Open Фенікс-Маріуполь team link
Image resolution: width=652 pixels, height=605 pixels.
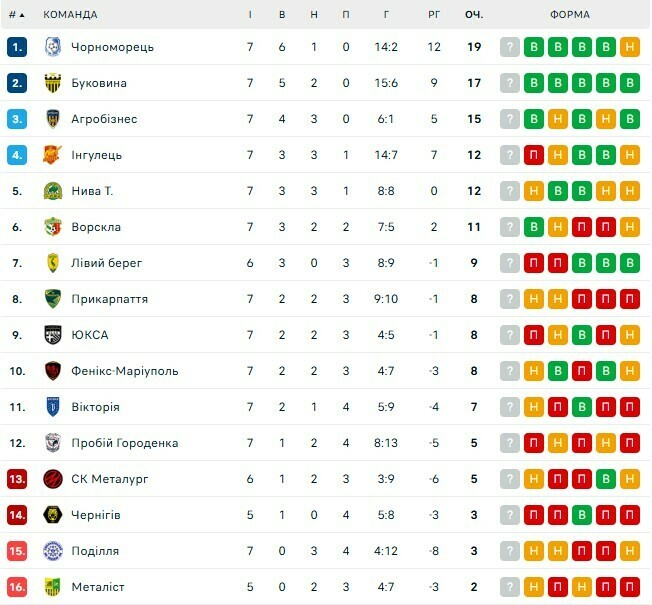point(125,371)
